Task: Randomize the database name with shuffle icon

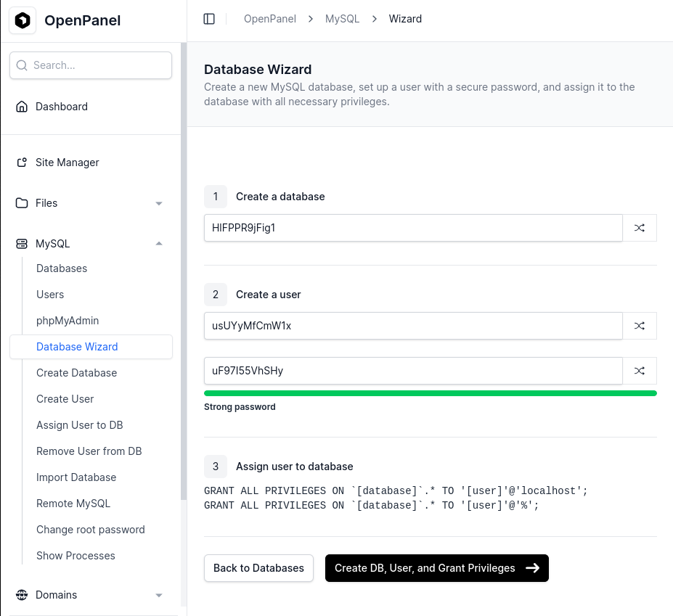Action: pos(640,228)
